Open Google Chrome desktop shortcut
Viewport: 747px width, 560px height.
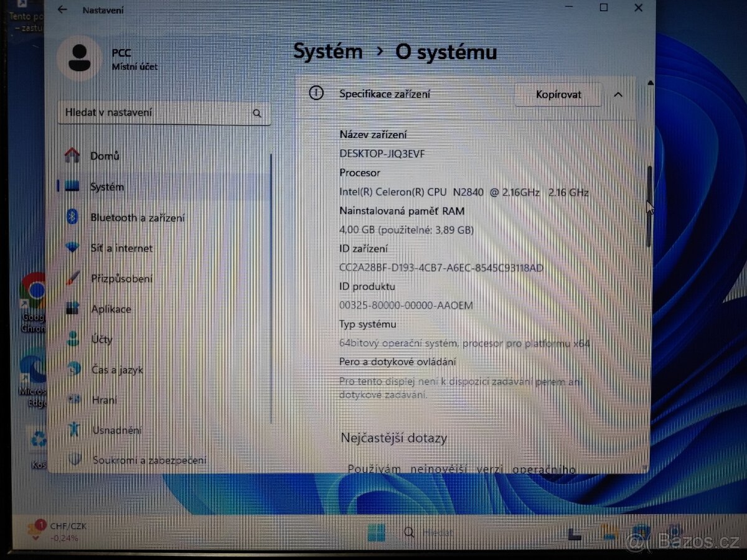34,302
